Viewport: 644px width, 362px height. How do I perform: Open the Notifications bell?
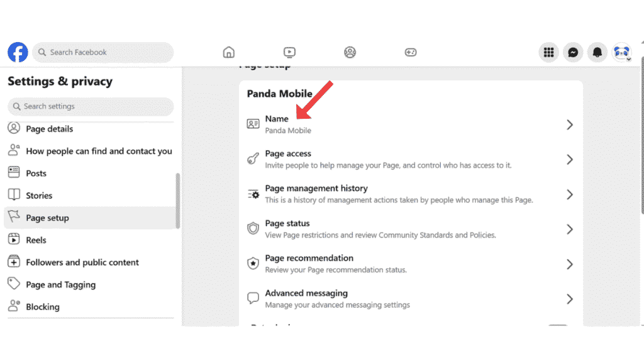coord(597,52)
